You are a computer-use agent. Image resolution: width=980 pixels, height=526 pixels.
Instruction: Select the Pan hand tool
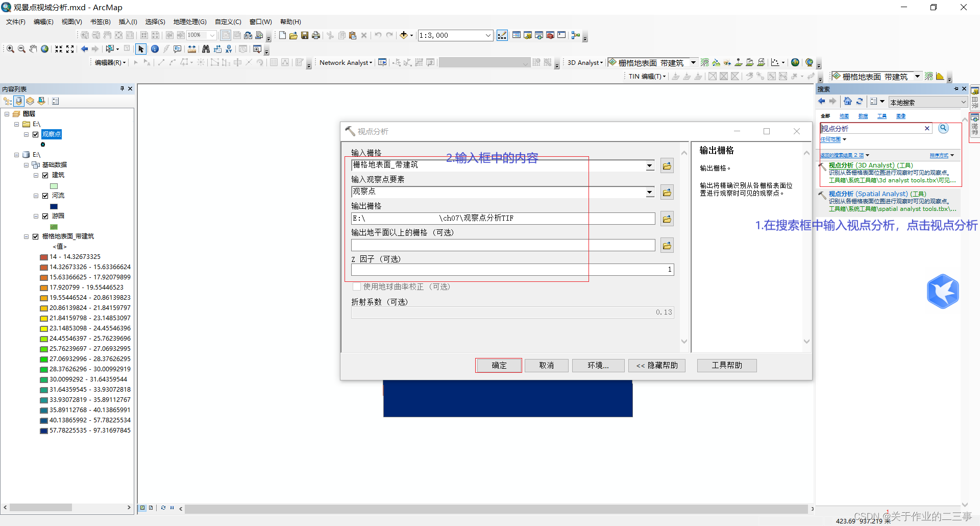33,49
